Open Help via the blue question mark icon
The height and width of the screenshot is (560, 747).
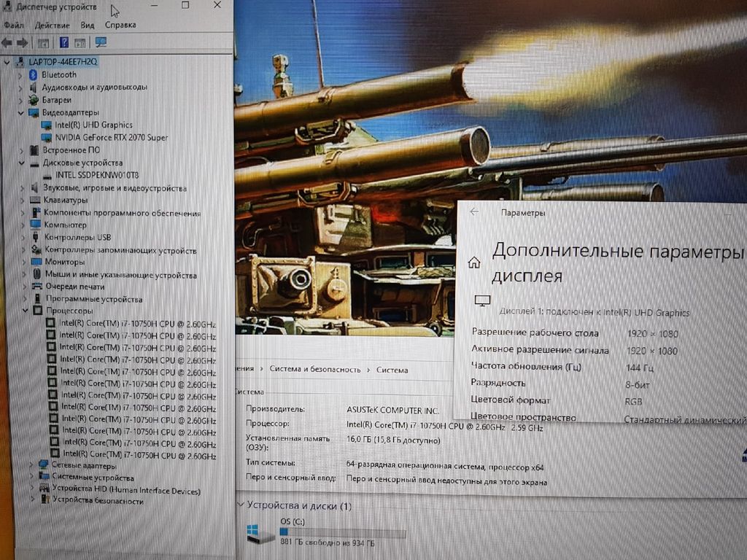pyautogui.click(x=64, y=43)
